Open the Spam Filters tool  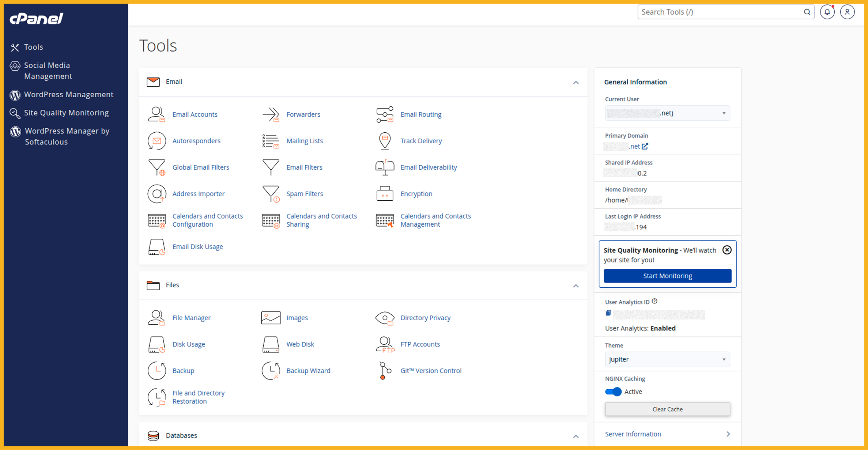[x=304, y=193]
